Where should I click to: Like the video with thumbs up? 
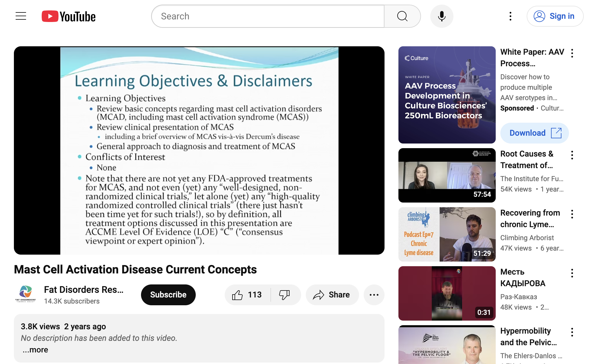(247, 295)
